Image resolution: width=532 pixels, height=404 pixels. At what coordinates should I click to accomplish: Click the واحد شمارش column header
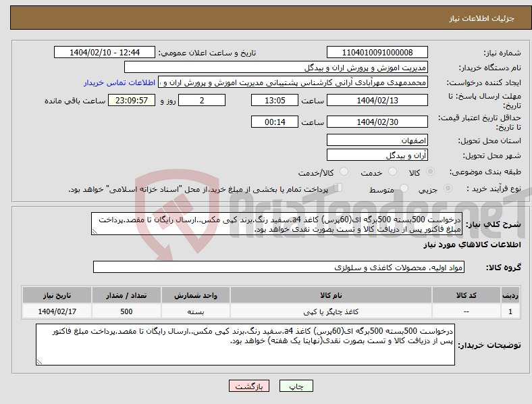(196, 295)
